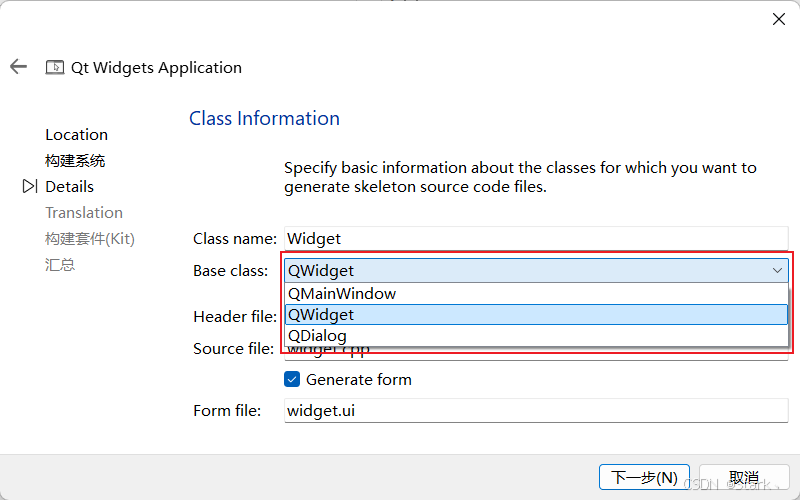Image resolution: width=800 pixels, height=500 pixels.
Task: Click the Base class label
Action: pos(231,270)
